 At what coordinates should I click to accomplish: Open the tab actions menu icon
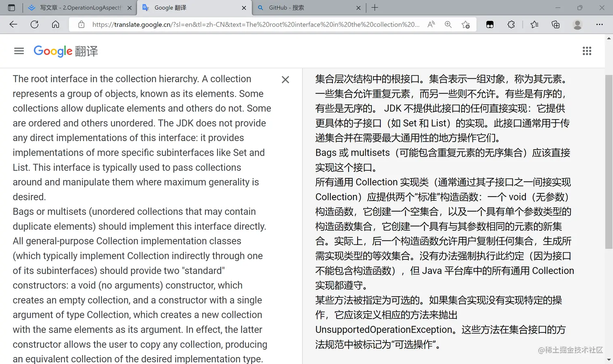click(x=11, y=7)
